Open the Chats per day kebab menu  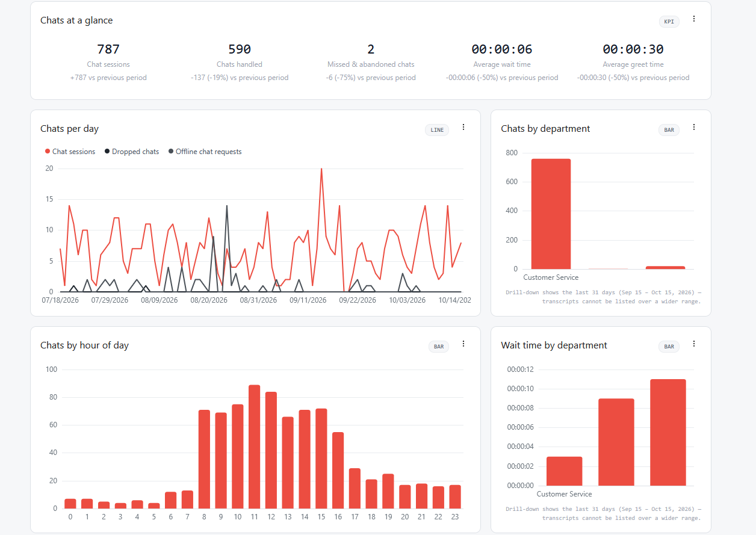click(x=463, y=128)
